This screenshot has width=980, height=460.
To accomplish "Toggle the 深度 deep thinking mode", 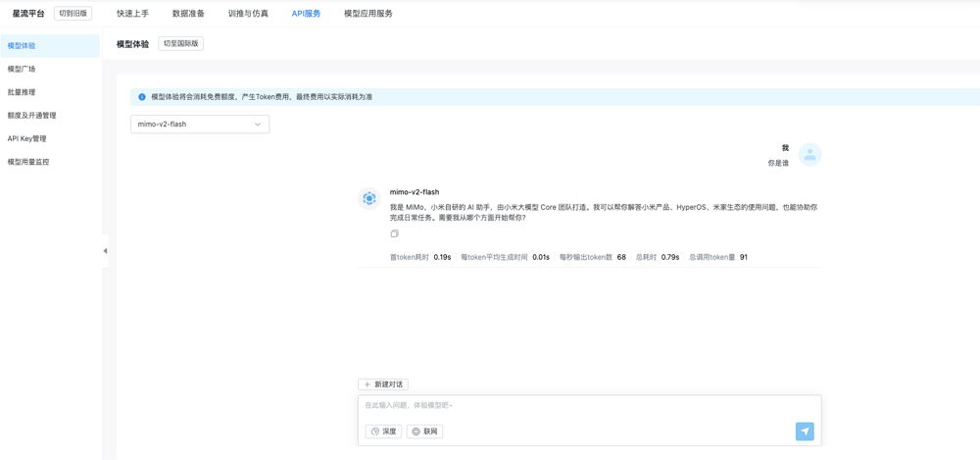I will click(383, 432).
